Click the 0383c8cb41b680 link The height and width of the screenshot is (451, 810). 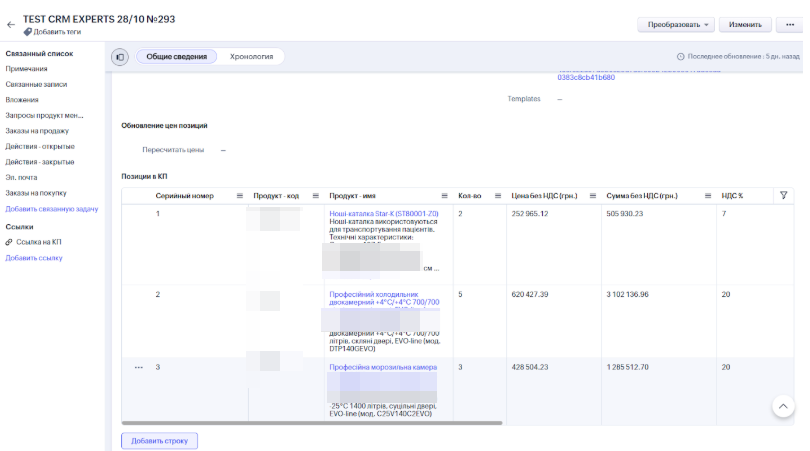[586, 77]
